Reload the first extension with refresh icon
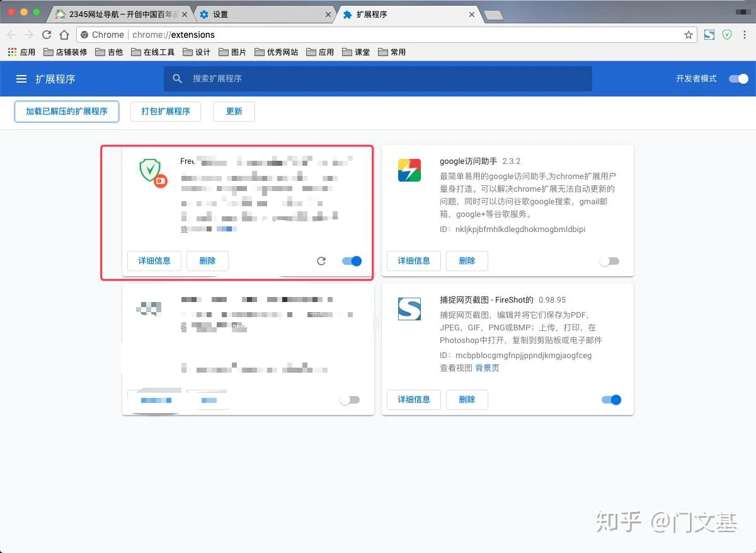This screenshot has height=553, width=756. [321, 261]
